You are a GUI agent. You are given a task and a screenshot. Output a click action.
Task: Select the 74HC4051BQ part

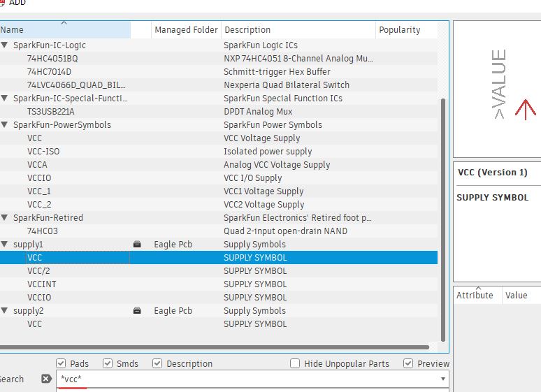pyautogui.click(x=52, y=59)
